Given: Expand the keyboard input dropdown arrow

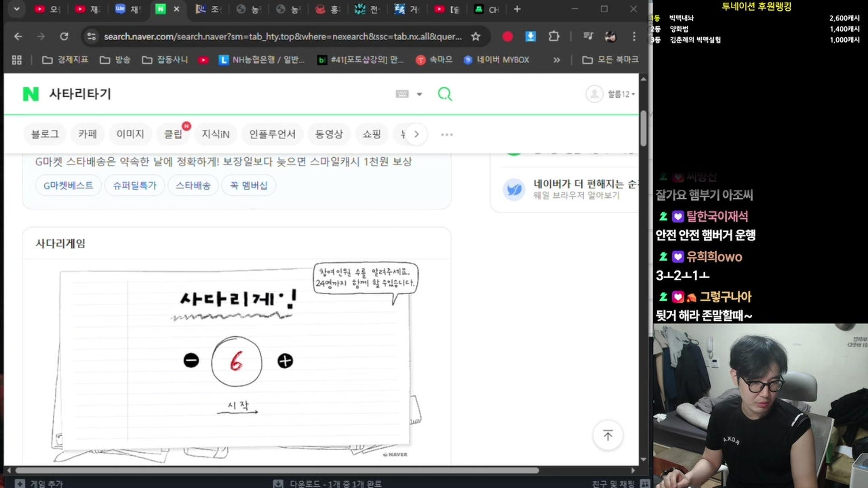Looking at the screenshot, I should click(420, 94).
